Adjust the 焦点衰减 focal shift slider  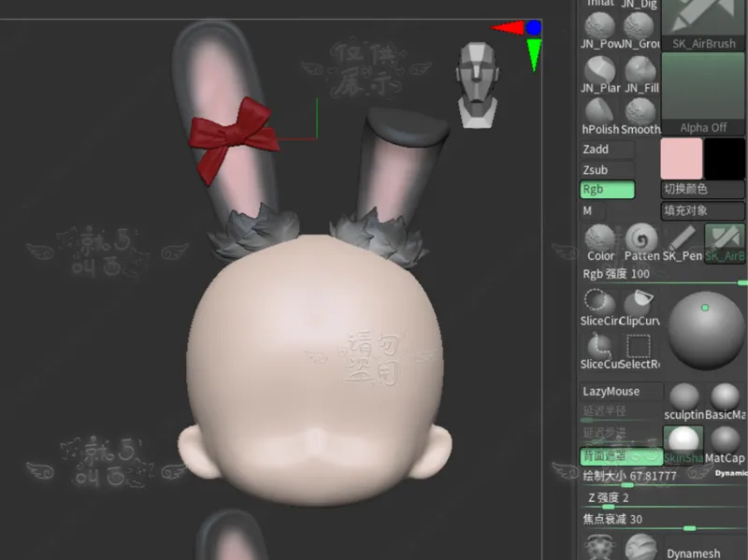coord(663,521)
